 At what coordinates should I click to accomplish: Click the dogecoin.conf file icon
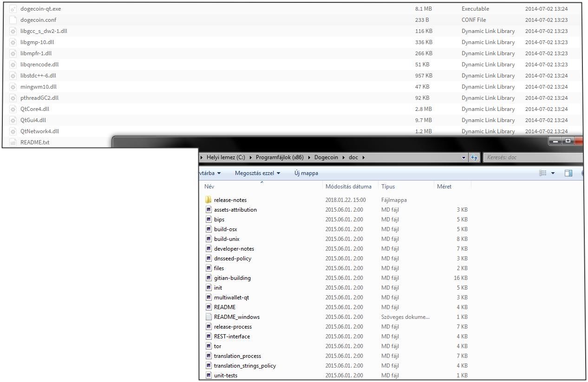pos(13,20)
